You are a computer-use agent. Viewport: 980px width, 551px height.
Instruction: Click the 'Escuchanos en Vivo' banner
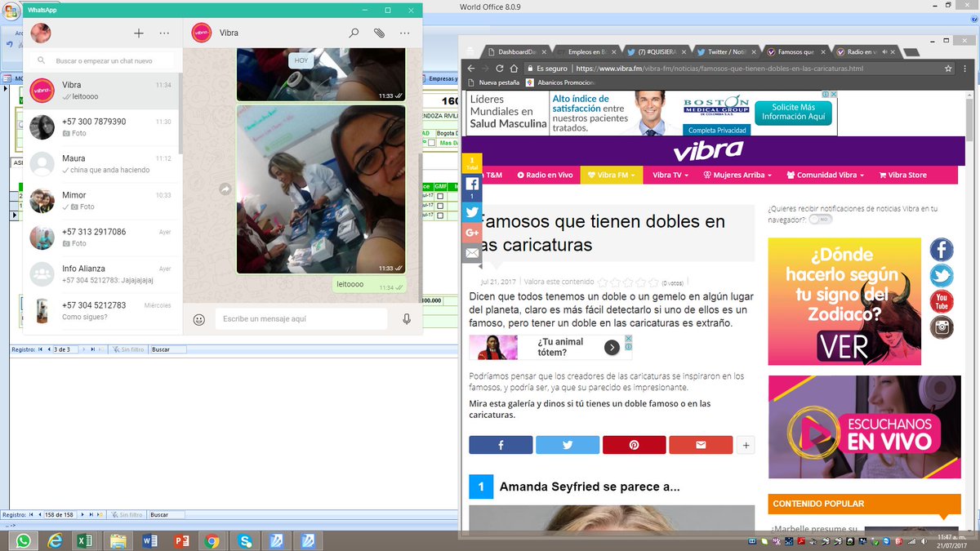click(865, 427)
